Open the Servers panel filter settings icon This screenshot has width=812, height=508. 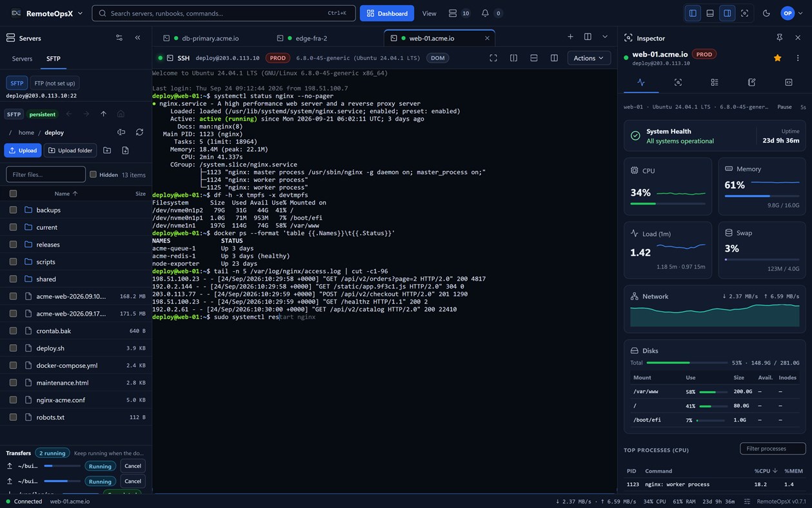click(x=119, y=38)
